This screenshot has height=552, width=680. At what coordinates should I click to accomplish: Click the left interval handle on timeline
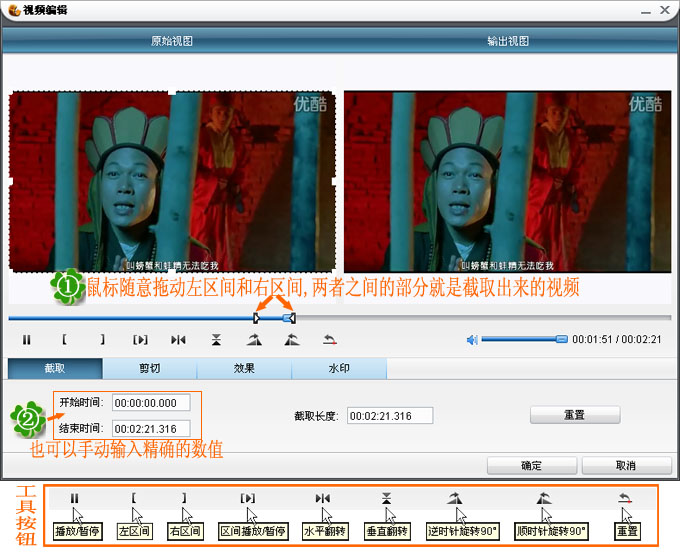[x=256, y=318]
